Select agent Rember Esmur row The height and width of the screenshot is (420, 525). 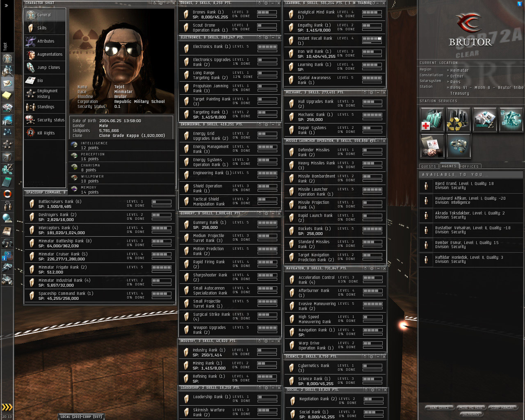(471, 245)
